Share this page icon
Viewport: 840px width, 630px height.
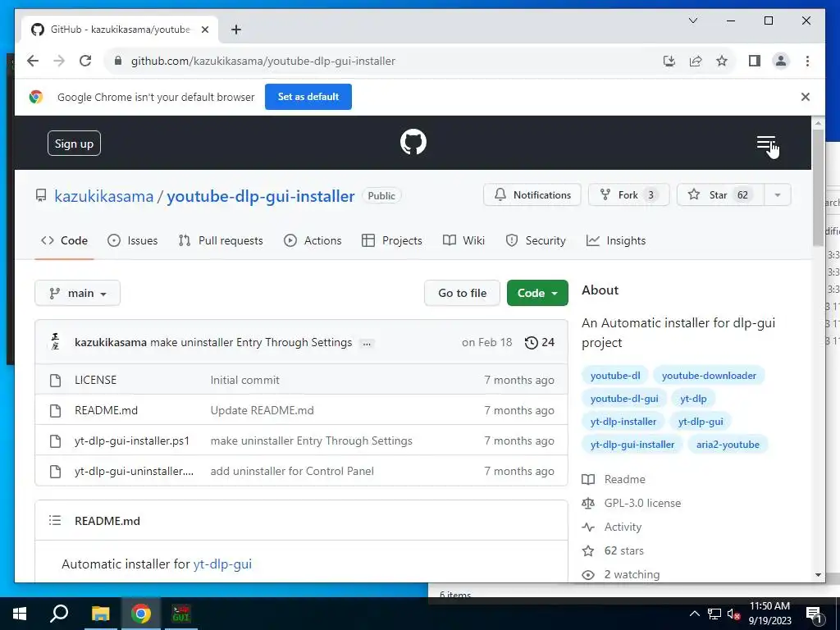[696, 61]
